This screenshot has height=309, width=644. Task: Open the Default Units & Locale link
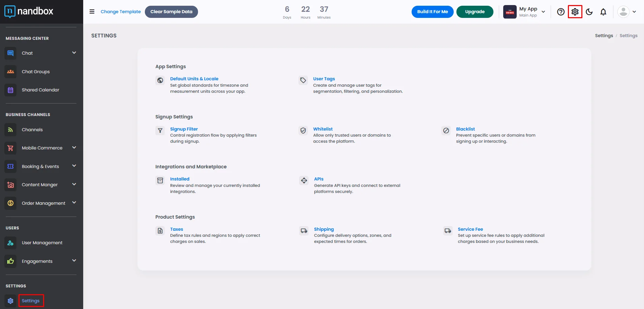pos(194,79)
